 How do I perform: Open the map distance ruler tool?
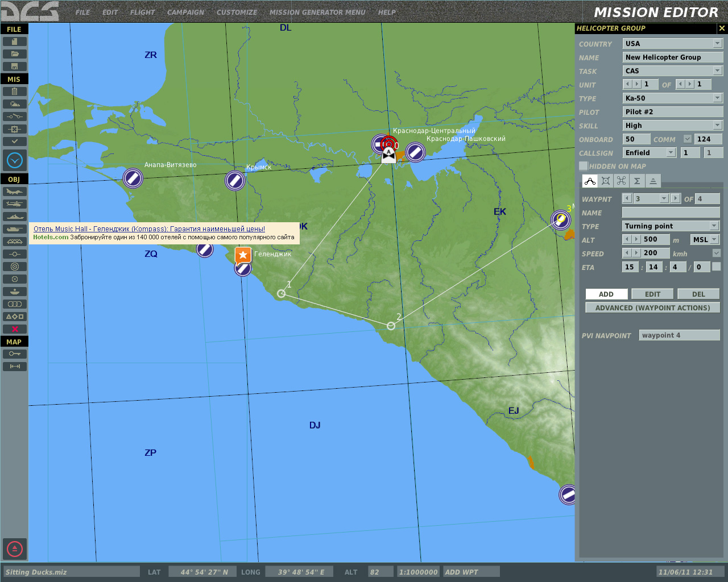pos(14,367)
